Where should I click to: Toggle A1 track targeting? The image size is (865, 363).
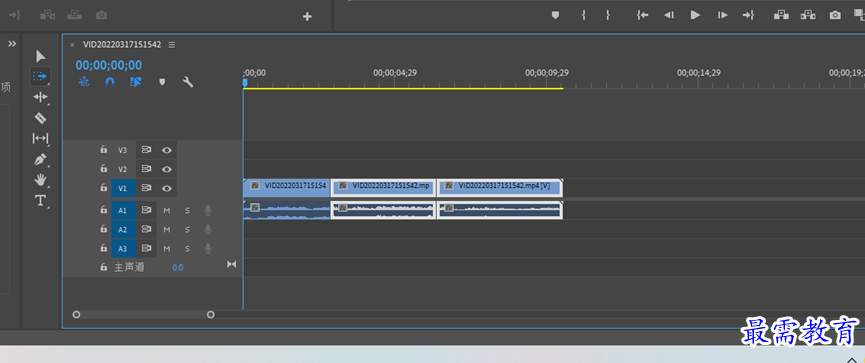122,210
